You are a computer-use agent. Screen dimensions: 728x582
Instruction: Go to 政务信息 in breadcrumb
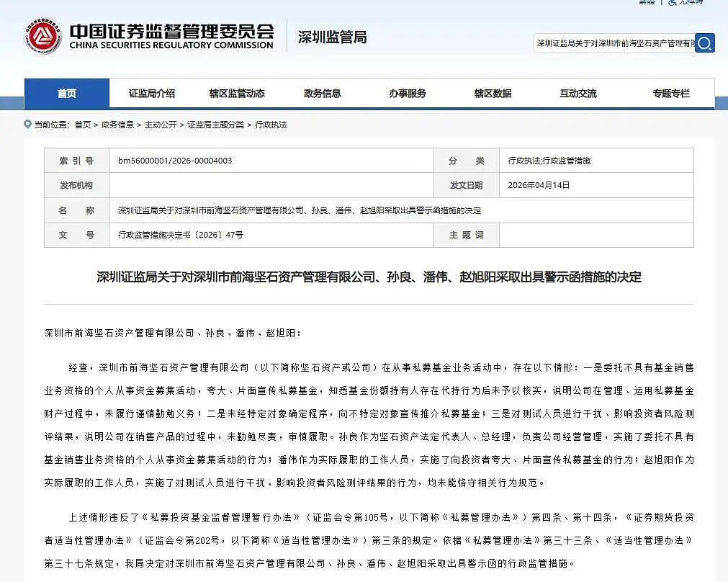click(117, 125)
